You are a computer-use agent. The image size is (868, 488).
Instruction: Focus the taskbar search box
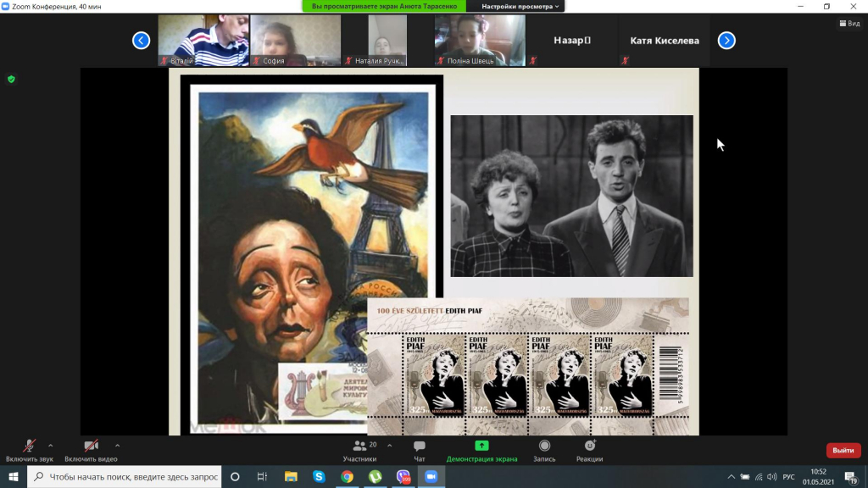pos(124,476)
